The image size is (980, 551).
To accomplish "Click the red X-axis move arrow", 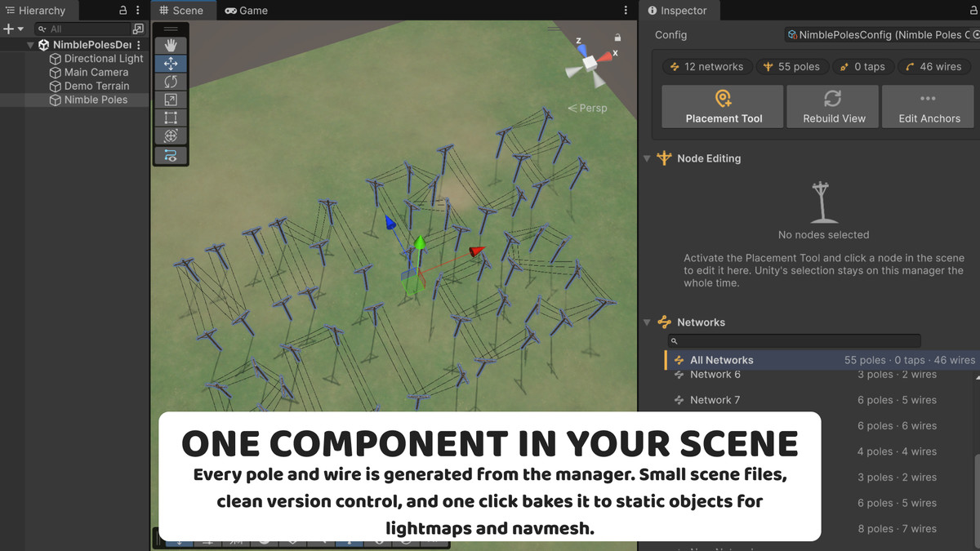I will [477, 251].
